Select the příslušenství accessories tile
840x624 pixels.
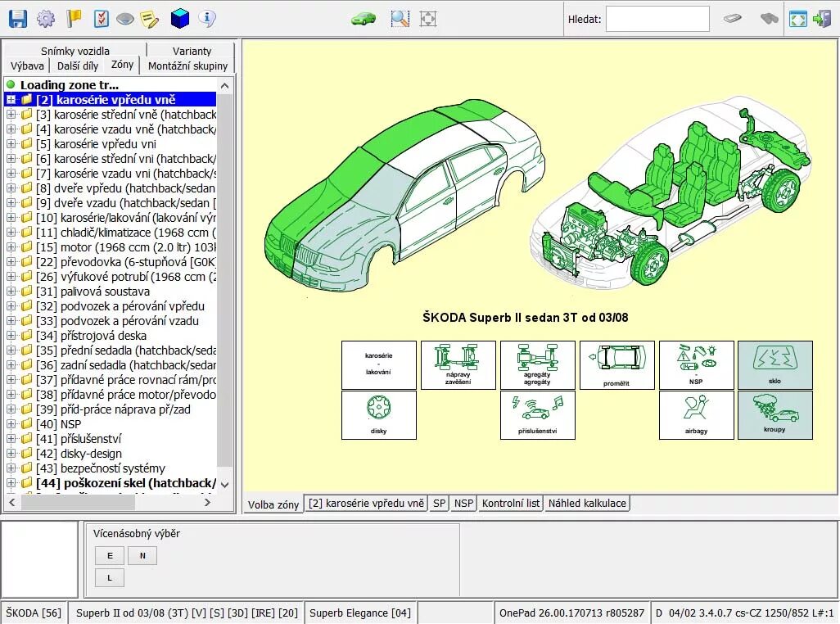pos(537,415)
